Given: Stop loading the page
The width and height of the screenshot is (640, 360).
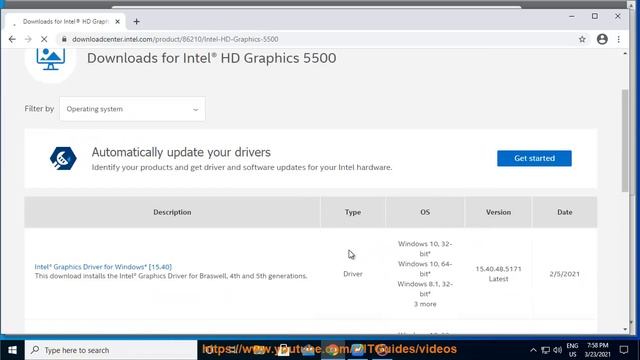Looking at the screenshot, I should coord(44,39).
